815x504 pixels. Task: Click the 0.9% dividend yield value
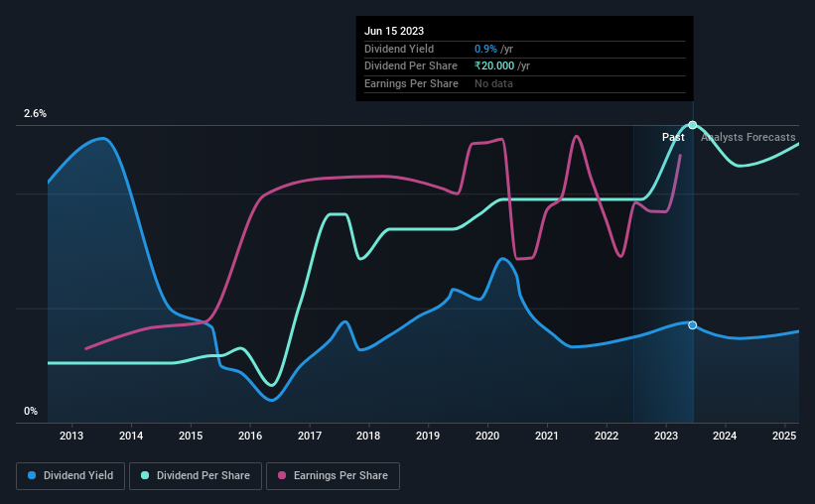tap(485, 49)
